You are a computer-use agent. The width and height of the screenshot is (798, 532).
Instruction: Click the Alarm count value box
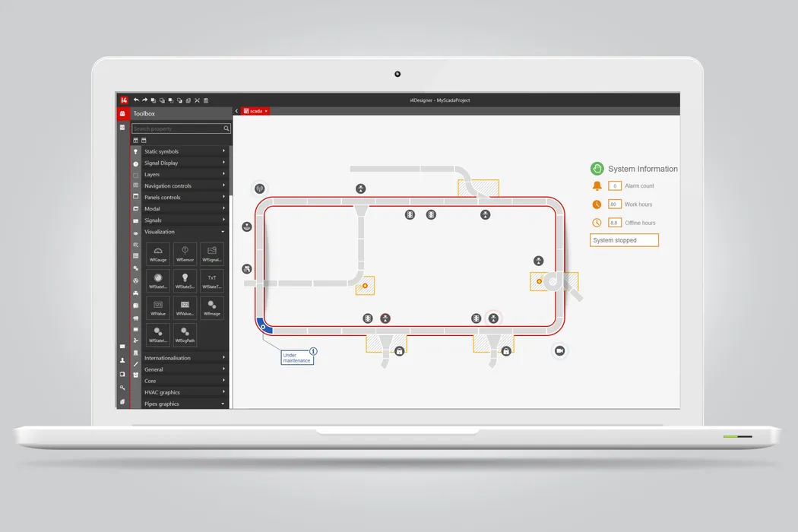pyautogui.click(x=615, y=185)
